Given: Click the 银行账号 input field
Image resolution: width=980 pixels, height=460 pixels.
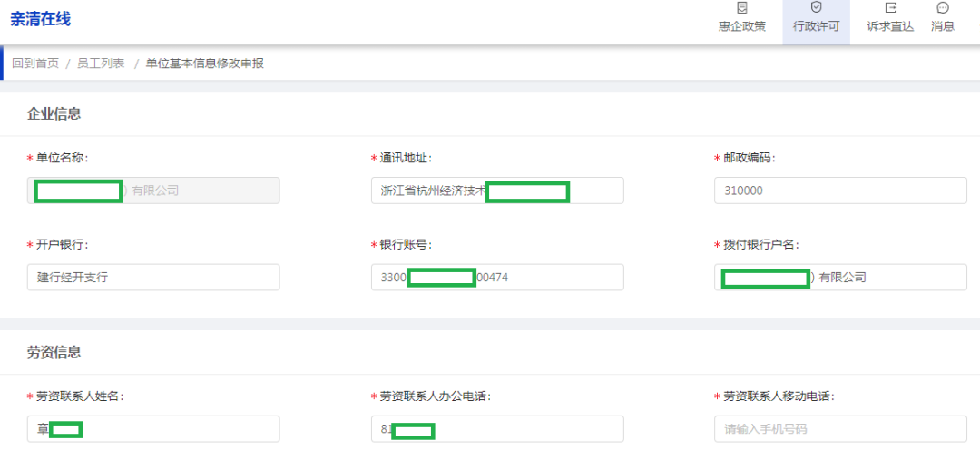Looking at the screenshot, I should pyautogui.click(x=563, y=278).
